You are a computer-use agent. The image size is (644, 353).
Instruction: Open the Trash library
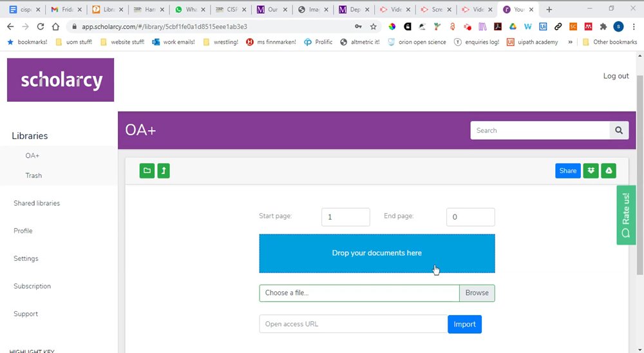tap(33, 175)
